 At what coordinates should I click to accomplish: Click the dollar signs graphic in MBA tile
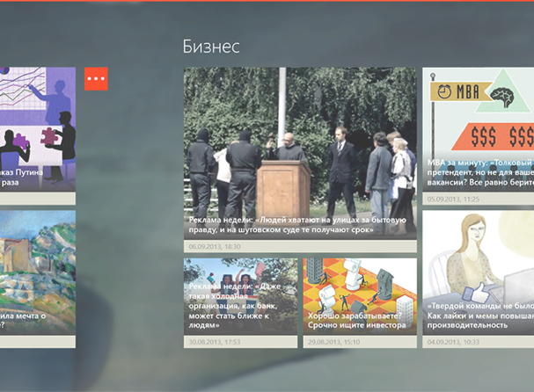501,136
